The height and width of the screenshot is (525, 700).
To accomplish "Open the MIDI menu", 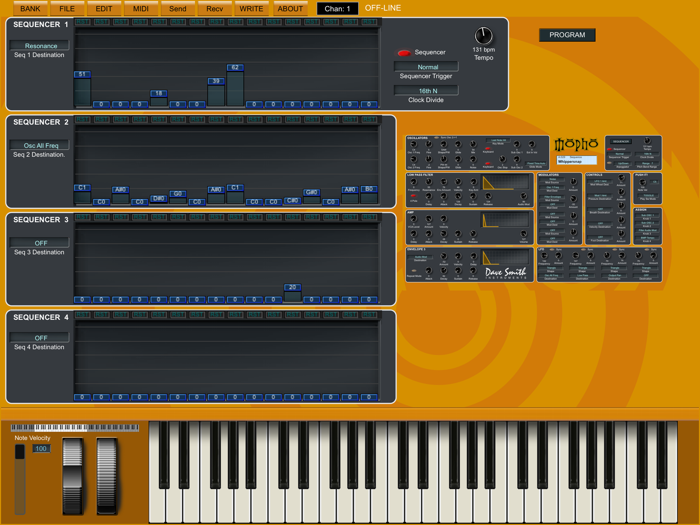I will [141, 8].
